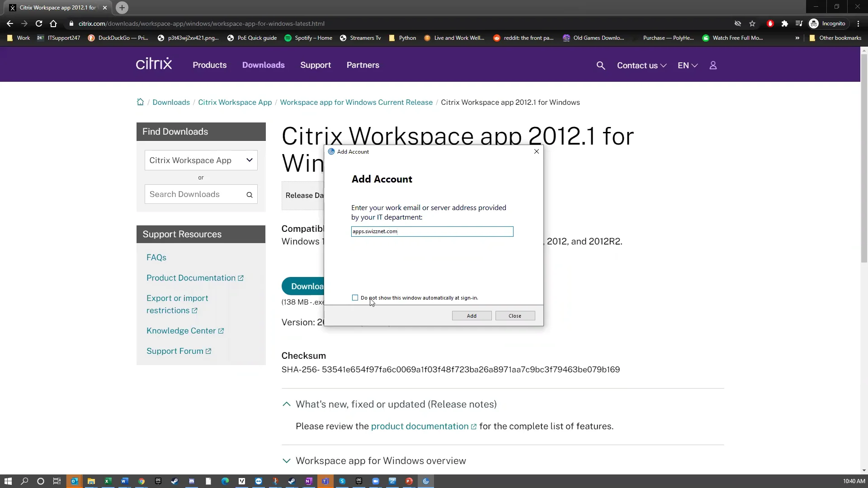Viewport: 868px width, 488px height.
Task: Click the server address input field
Action: click(432, 231)
